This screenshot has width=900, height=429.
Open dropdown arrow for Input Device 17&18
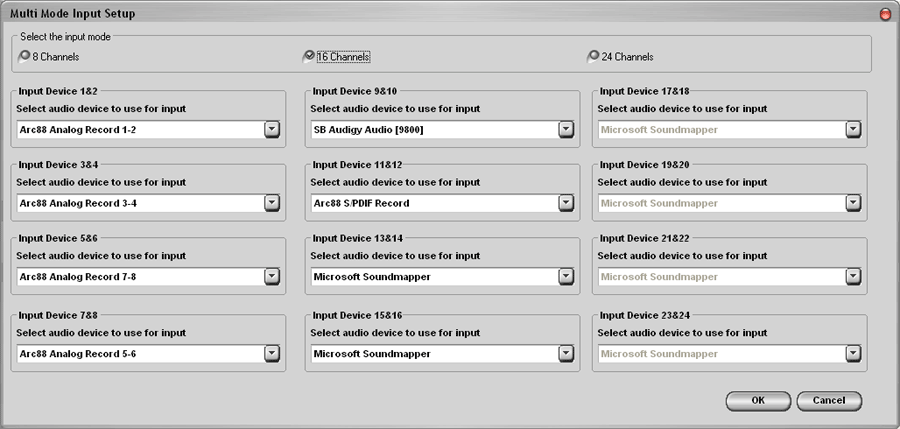(x=853, y=129)
